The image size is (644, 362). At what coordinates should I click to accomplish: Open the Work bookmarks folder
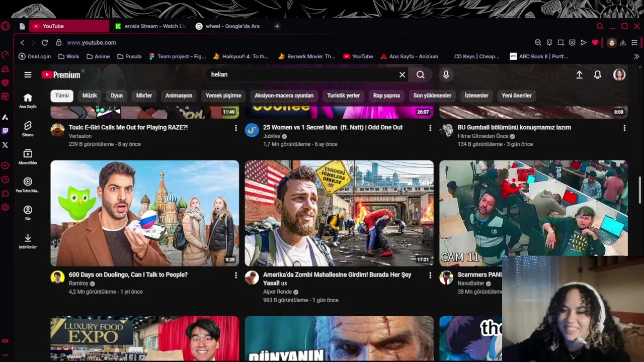tap(69, 56)
